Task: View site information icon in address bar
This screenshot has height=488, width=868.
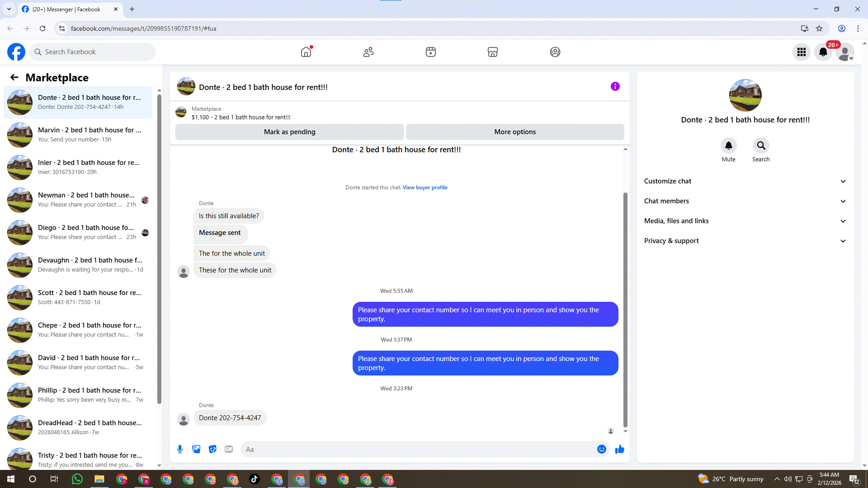Action: coord(62,28)
